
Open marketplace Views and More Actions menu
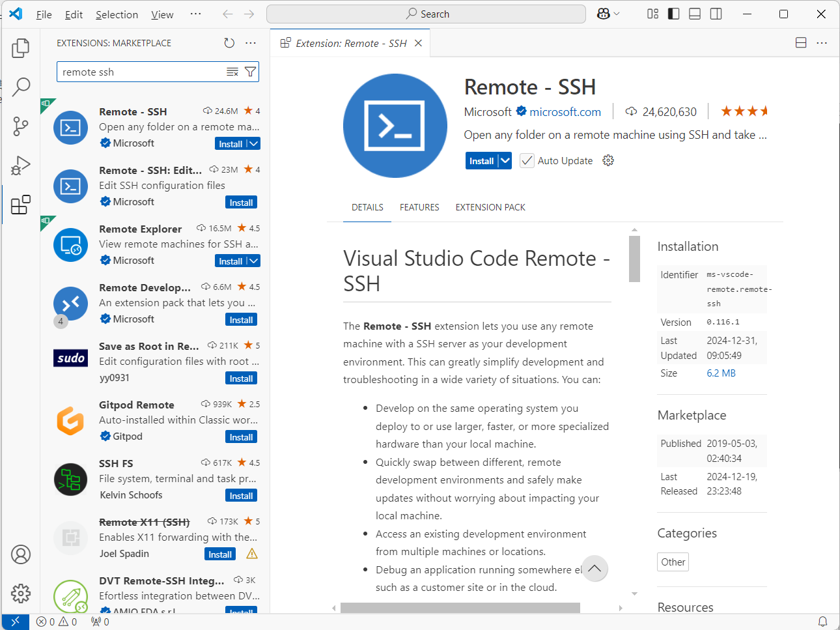(x=251, y=43)
